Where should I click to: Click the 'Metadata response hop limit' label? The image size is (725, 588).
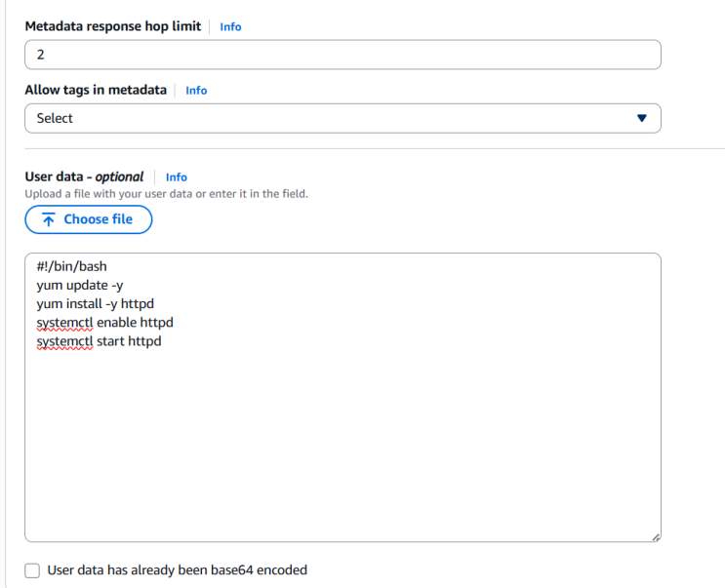pyautogui.click(x=113, y=26)
